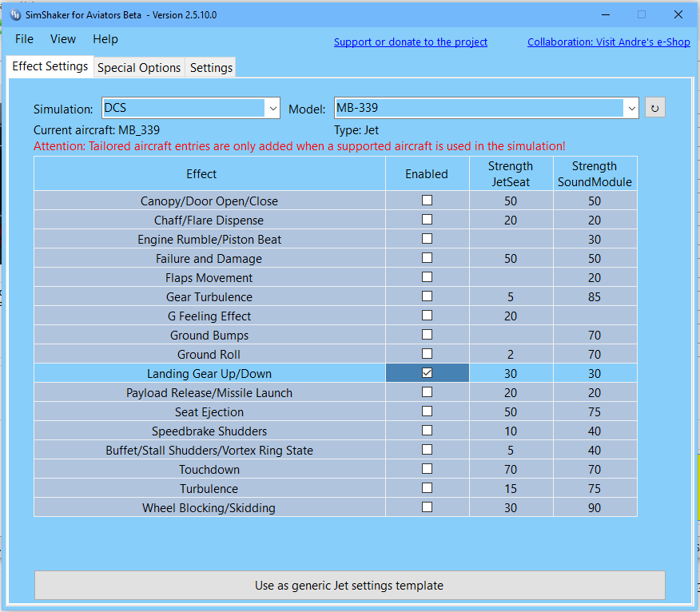Switch to the Special Options tab

(139, 68)
